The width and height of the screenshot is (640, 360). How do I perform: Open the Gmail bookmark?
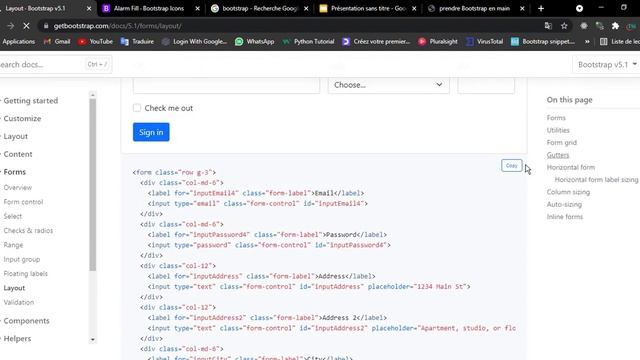point(57,41)
